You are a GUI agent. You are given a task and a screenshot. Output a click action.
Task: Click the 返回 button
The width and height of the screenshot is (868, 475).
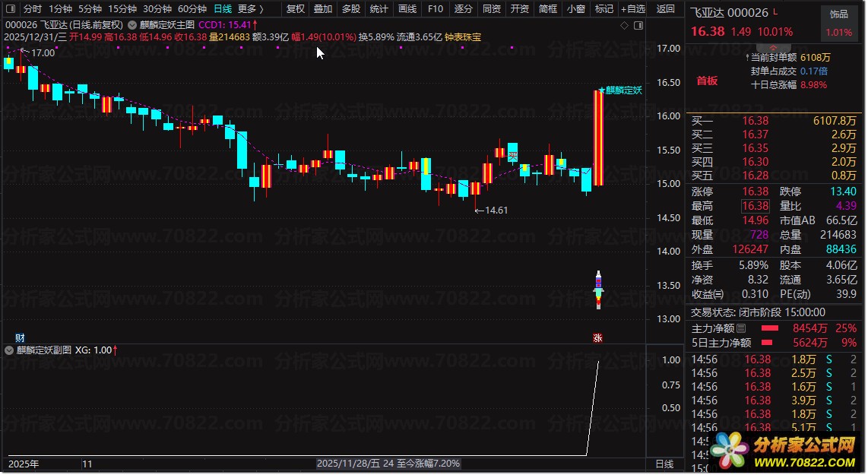(x=665, y=9)
